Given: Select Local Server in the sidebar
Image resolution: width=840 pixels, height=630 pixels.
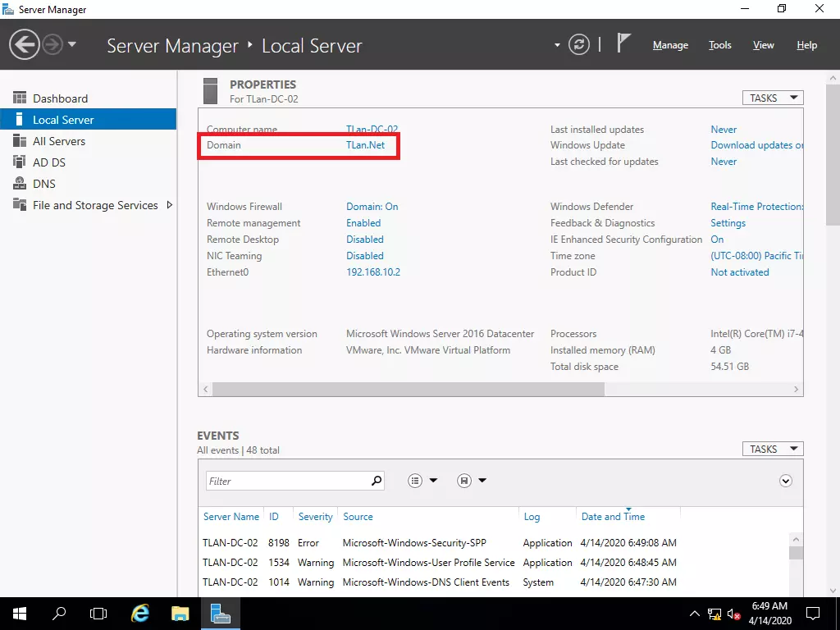Looking at the screenshot, I should click(89, 120).
